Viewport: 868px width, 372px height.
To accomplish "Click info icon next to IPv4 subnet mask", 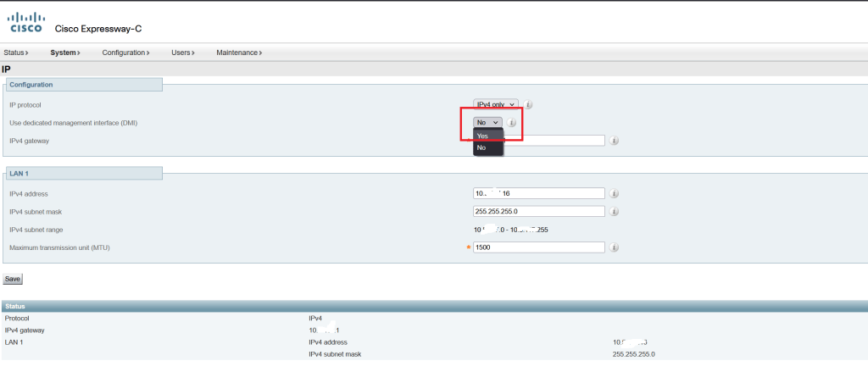I will (x=614, y=211).
